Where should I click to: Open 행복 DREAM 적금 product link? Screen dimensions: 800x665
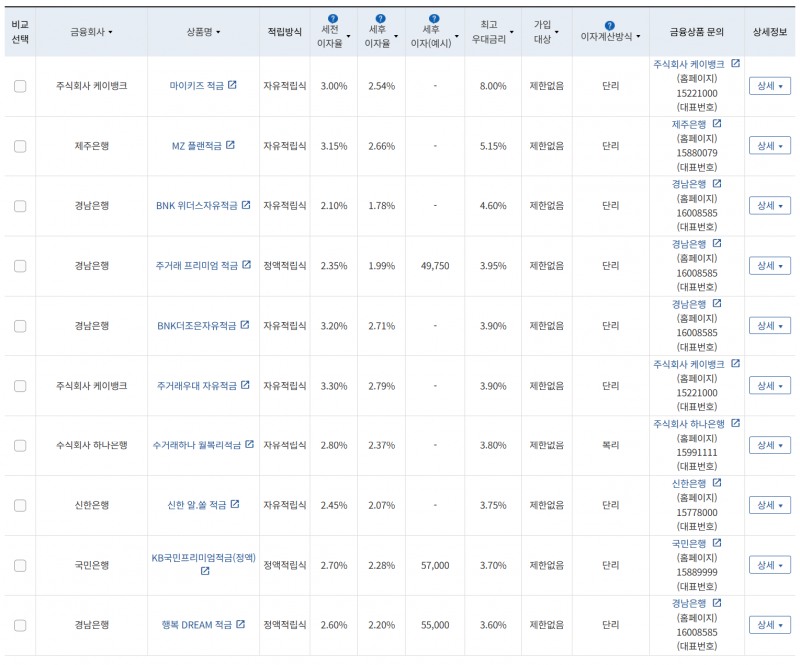coord(196,625)
